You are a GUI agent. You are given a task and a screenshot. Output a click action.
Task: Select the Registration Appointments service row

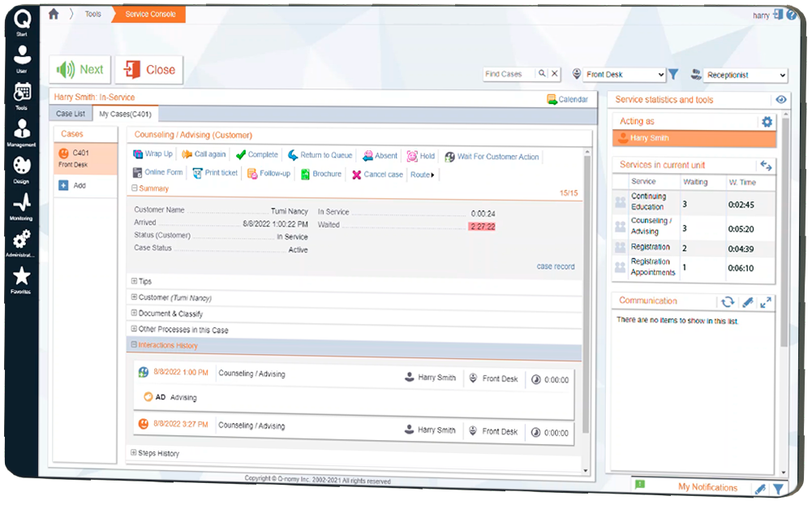tap(694, 268)
